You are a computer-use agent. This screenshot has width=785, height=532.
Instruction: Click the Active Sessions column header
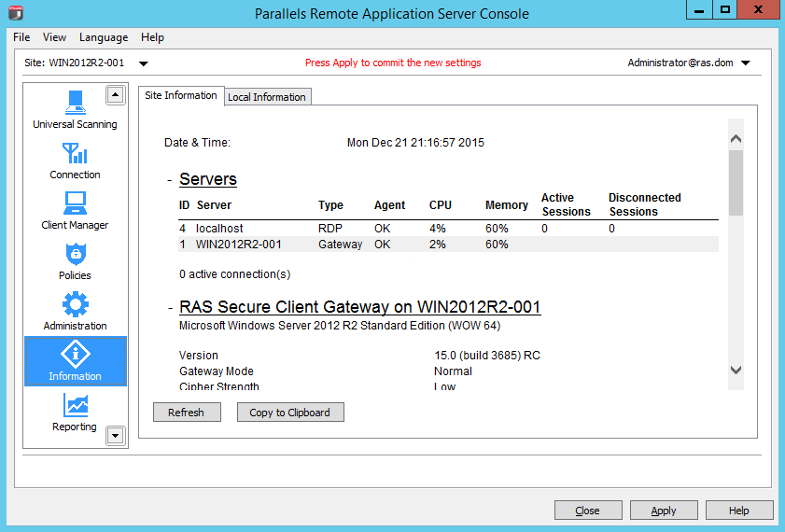coord(567,204)
